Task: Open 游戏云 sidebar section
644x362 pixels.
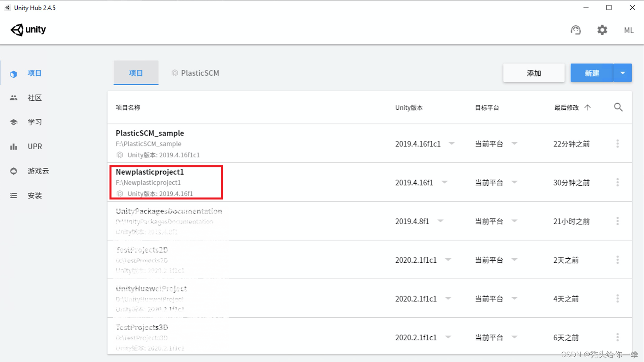Action: pos(38,171)
